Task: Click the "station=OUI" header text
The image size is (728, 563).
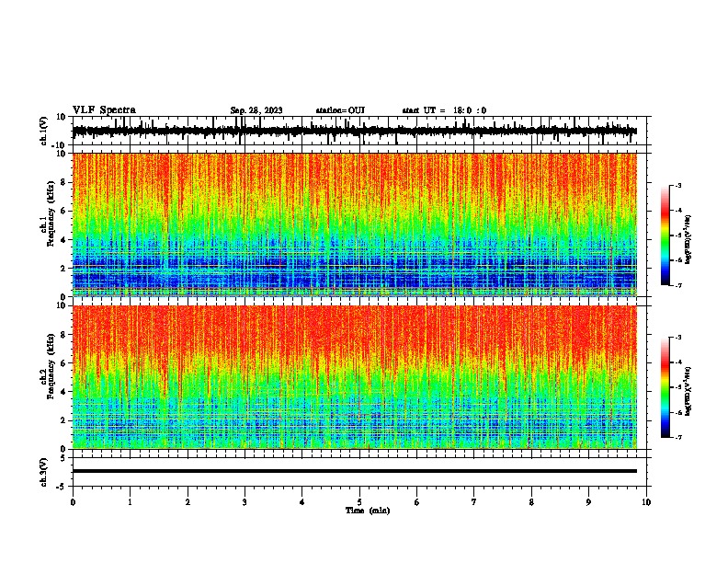Action: tap(340, 110)
